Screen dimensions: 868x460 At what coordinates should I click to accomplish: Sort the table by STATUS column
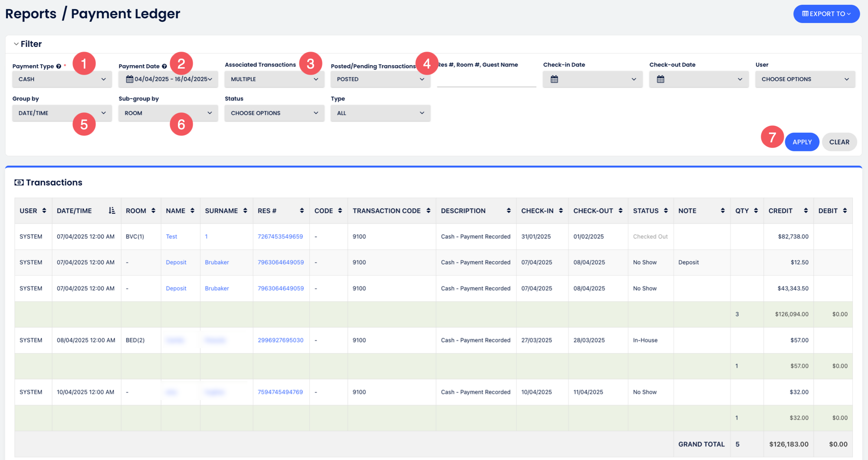666,210
